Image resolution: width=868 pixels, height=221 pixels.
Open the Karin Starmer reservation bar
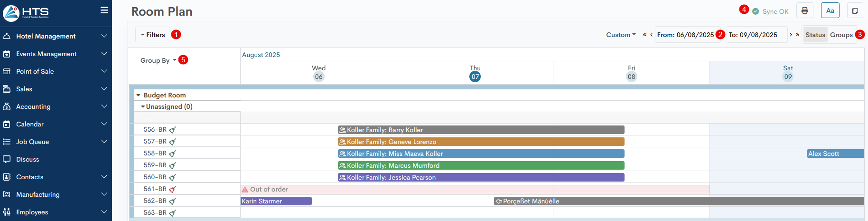point(276,201)
